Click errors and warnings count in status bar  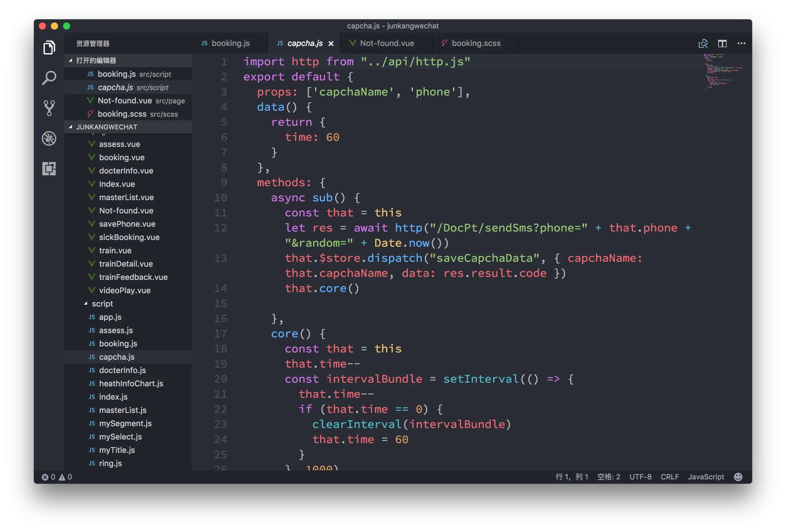tap(57, 477)
